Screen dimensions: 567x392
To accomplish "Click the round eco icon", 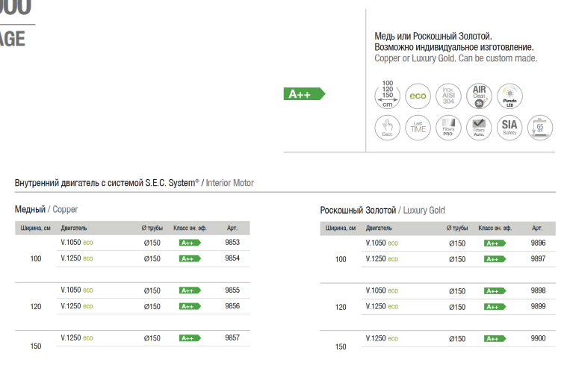I will tap(418, 96).
